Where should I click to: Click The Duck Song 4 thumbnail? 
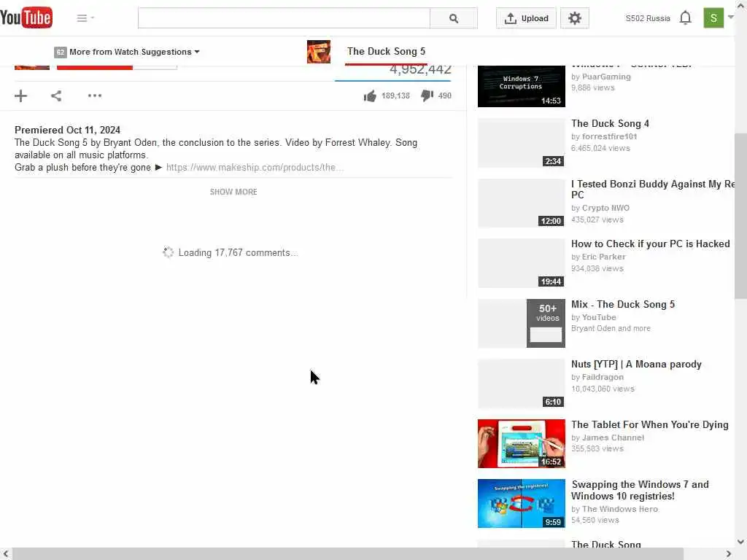521,142
